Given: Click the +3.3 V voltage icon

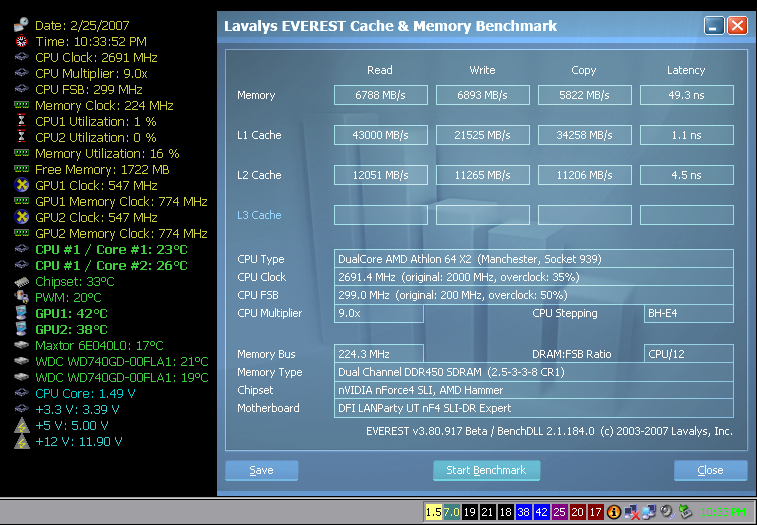Looking at the screenshot, I should coord(21,409).
